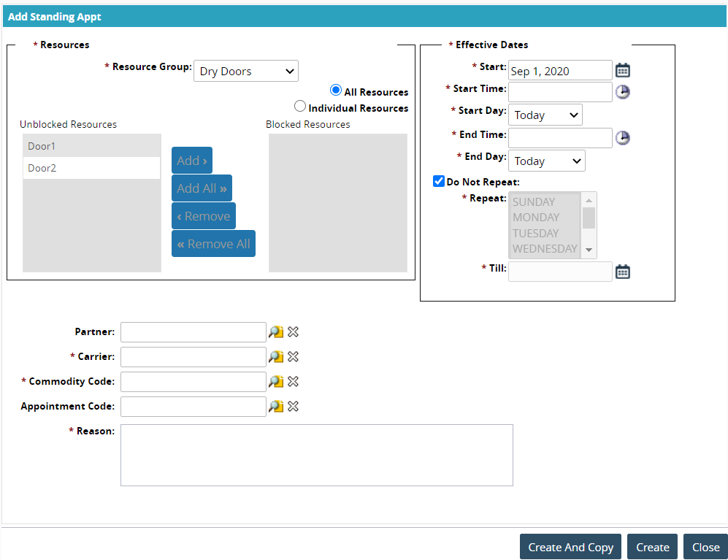
Task: Choose the Individual Resources option
Action: tap(300, 107)
